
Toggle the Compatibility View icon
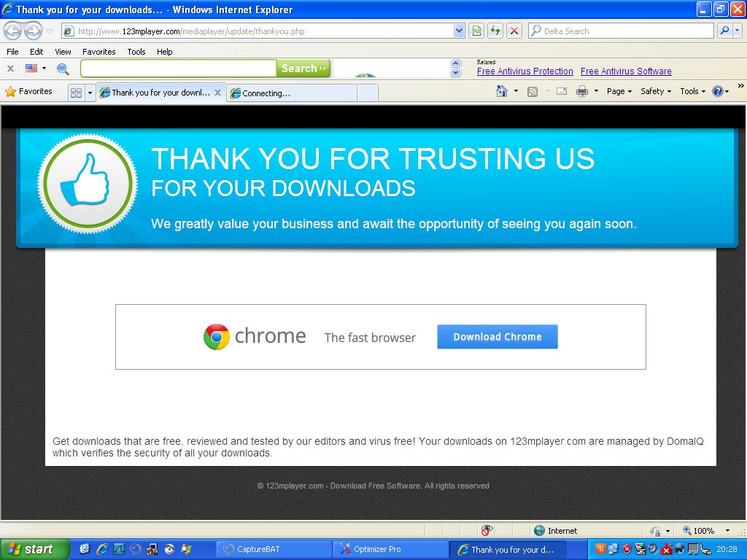(476, 31)
